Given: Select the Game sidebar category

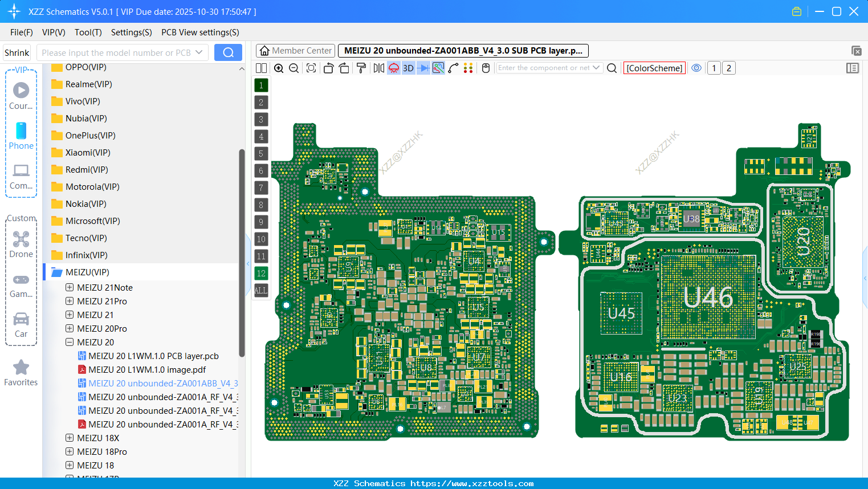Looking at the screenshot, I should pos(21,286).
